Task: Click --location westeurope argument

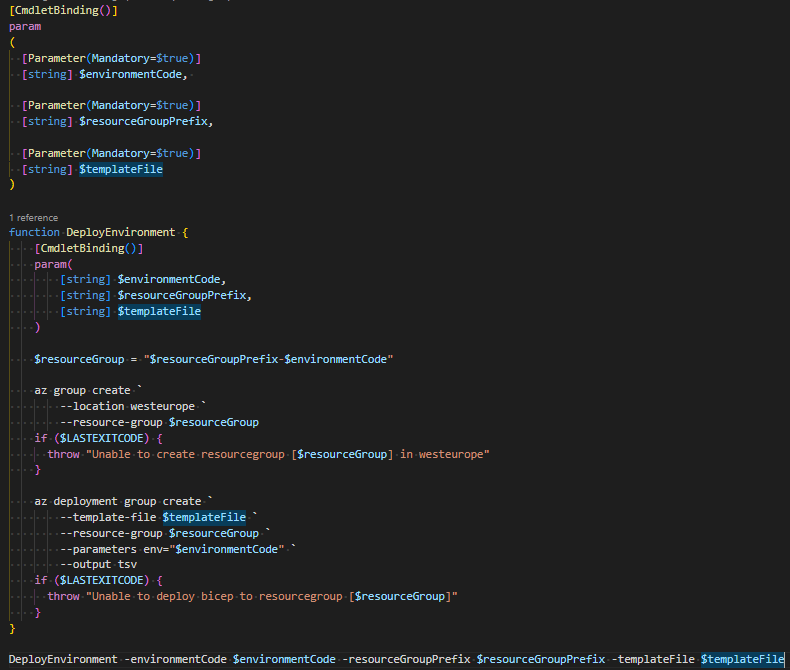Action: tap(127, 406)
